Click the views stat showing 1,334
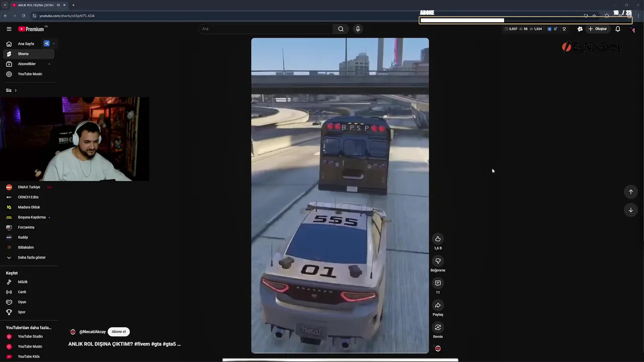This screenshot has width=644, height=362. (536, 29)
